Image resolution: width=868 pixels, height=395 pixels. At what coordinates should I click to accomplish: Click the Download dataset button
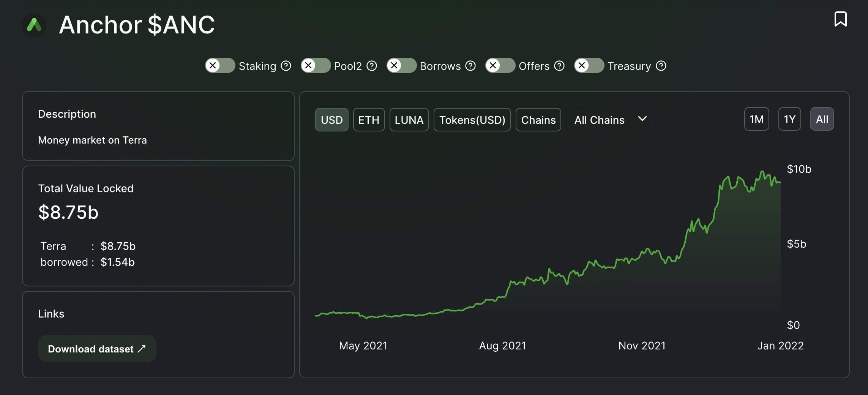click(97, 349)
